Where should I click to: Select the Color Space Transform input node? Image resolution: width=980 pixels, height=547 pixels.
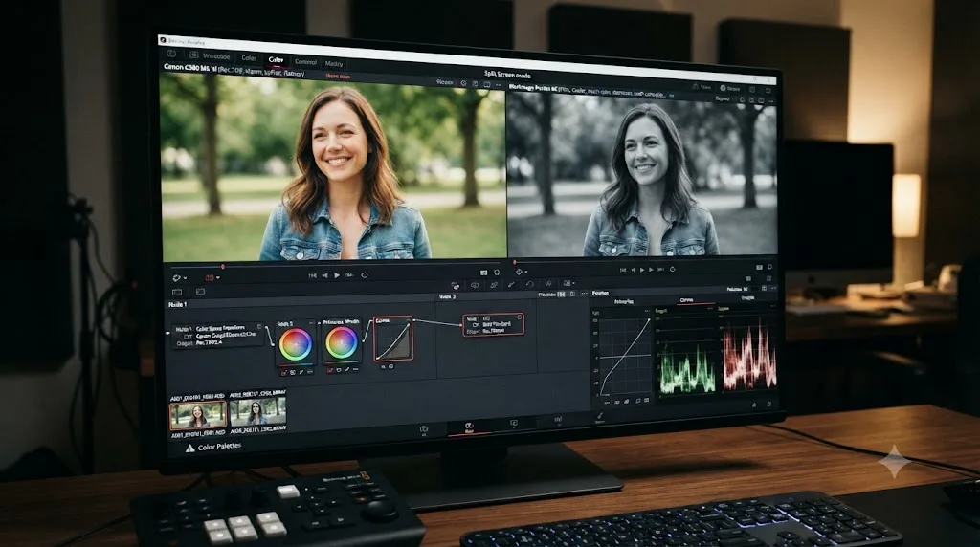[x=217, y=336]
